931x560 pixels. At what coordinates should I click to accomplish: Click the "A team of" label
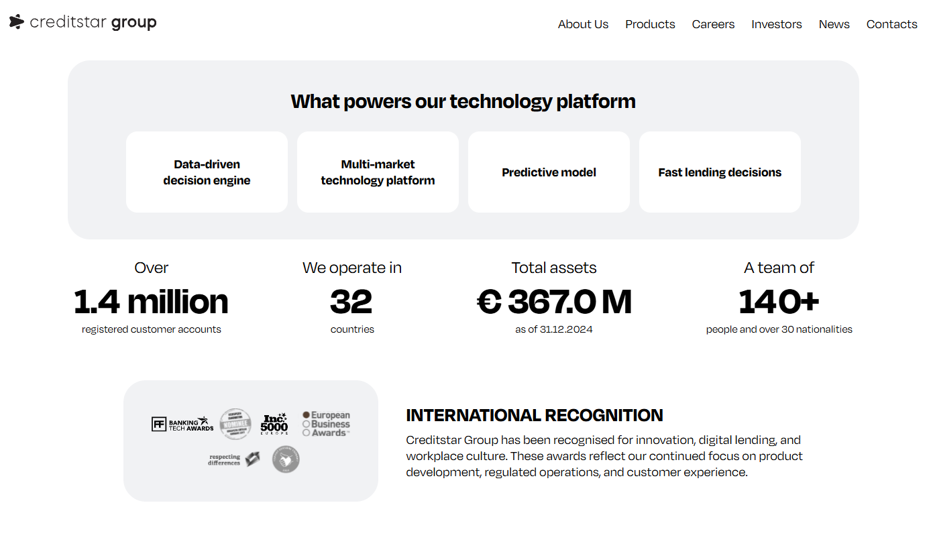tap(779, 268)
